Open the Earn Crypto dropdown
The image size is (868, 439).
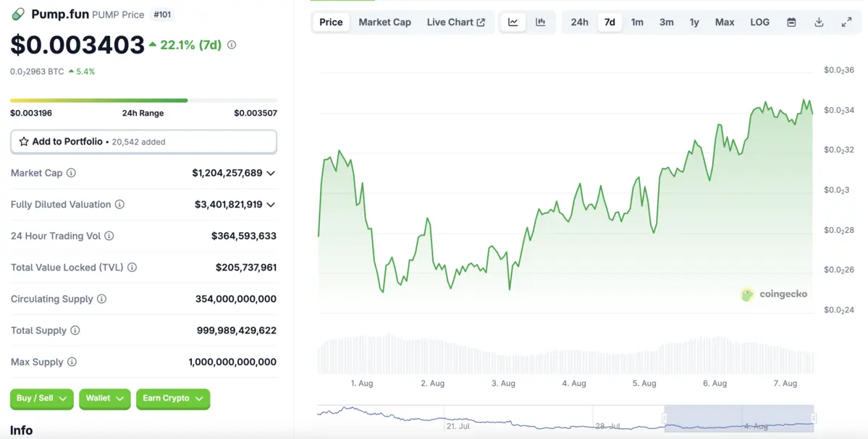click(x=172, y=398)
